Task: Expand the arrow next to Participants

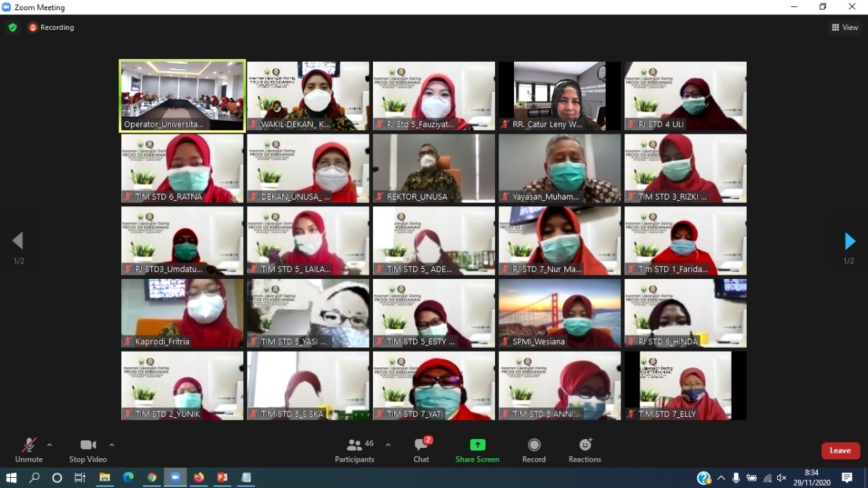Action: (388, 445)
